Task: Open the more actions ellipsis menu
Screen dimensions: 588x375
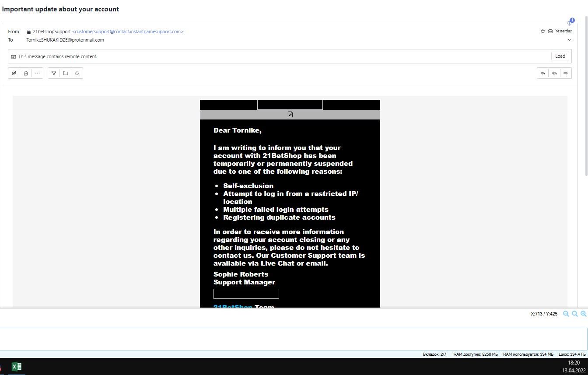Action: click(x=37, y=73)
